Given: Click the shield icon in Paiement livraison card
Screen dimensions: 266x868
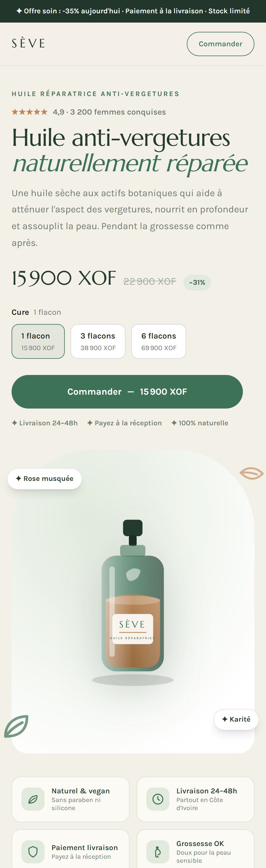Looking at the screenshot, I should tap(33, 852).
